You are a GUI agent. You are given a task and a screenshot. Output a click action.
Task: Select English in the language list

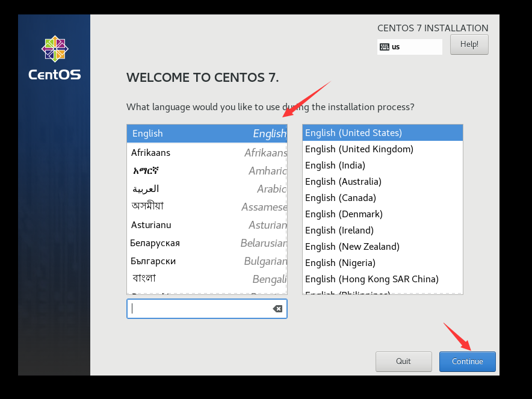tap(206, 134)
